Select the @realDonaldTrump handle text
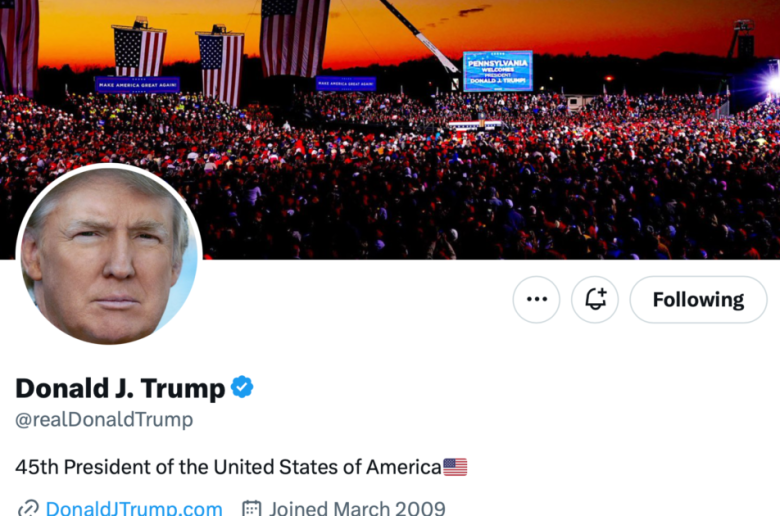This screenshot has height=516, width=780. pyautogui.click(x=104, y=419)
